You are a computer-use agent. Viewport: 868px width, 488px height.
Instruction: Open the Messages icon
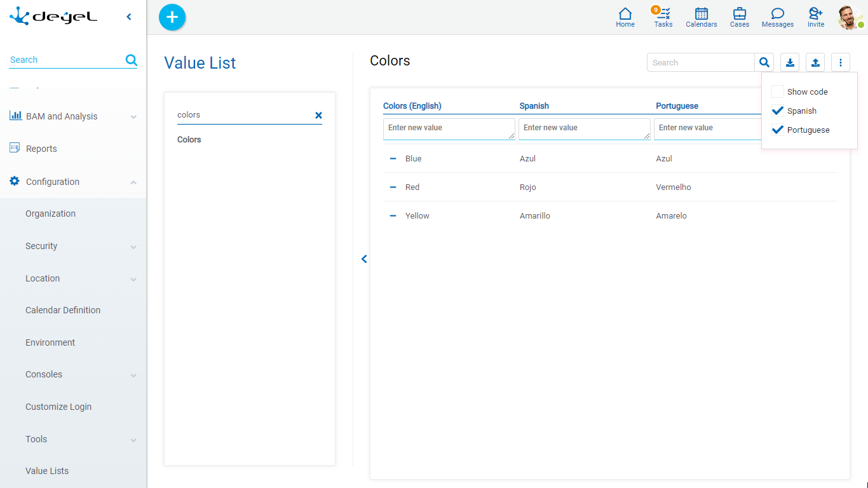click(x=777, y=17)
